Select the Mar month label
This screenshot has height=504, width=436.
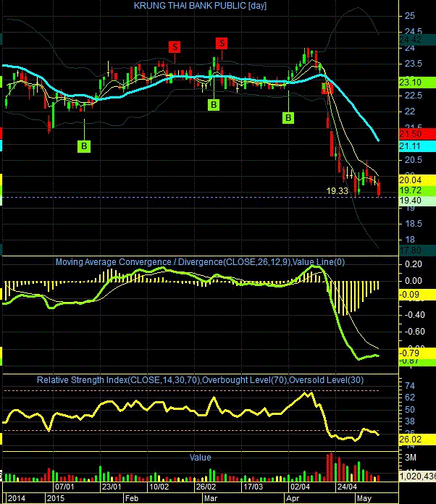tap(211, 498)
